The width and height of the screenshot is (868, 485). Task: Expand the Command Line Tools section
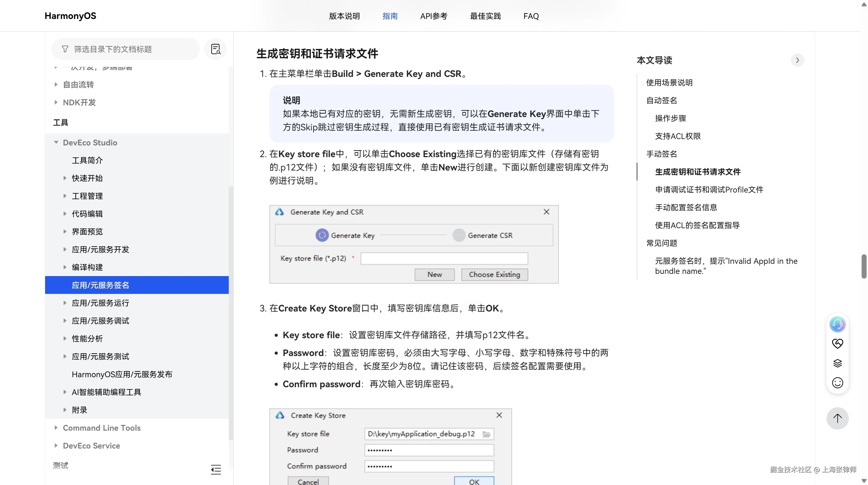(x=56, y=428)
